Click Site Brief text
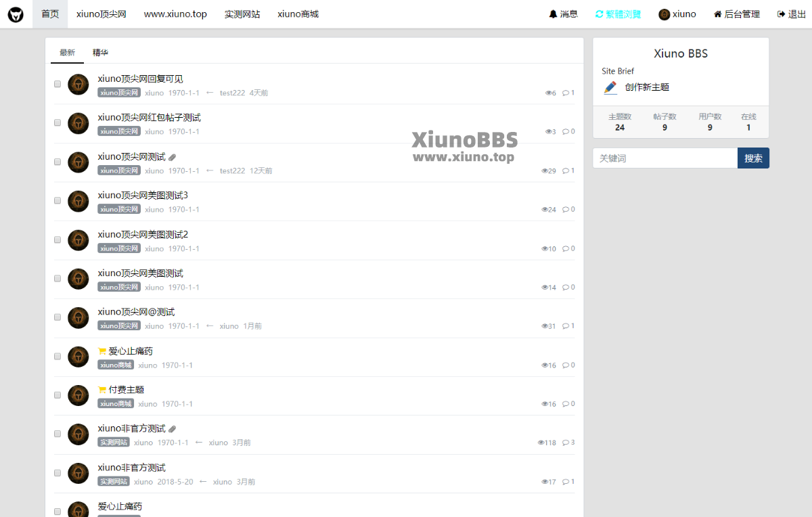Image resolution: width=812 pixels, height=517 pixels. tap(618, 71)
